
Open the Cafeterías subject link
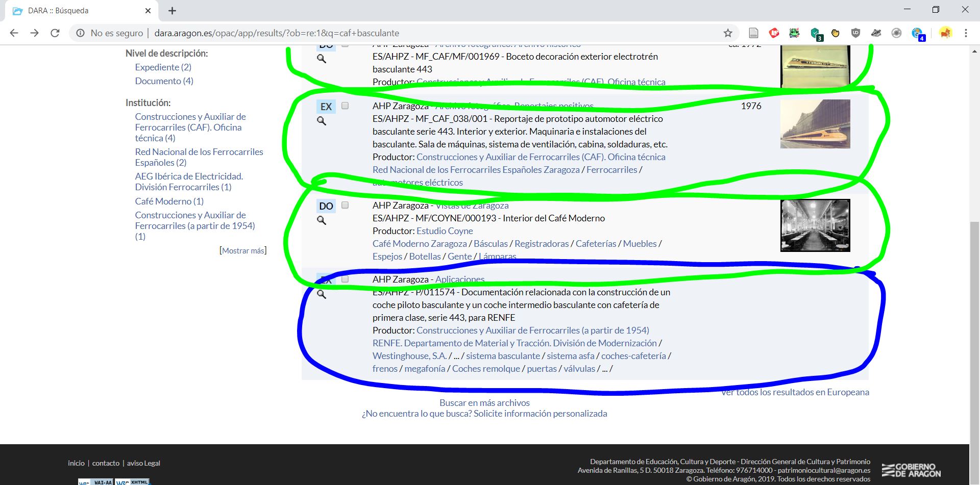[x=596, y=244]
